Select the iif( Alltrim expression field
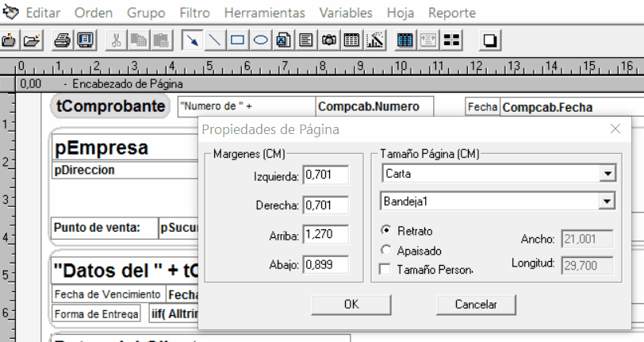This screenshot has height=342, width=644. tap(174, 314)
